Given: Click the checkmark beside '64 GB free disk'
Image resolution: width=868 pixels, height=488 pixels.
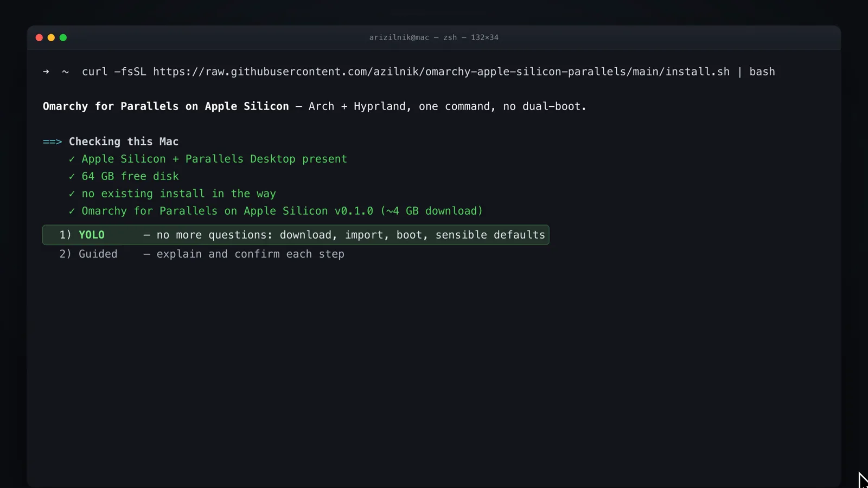Looking at the screenshot, I should point(72,176).
